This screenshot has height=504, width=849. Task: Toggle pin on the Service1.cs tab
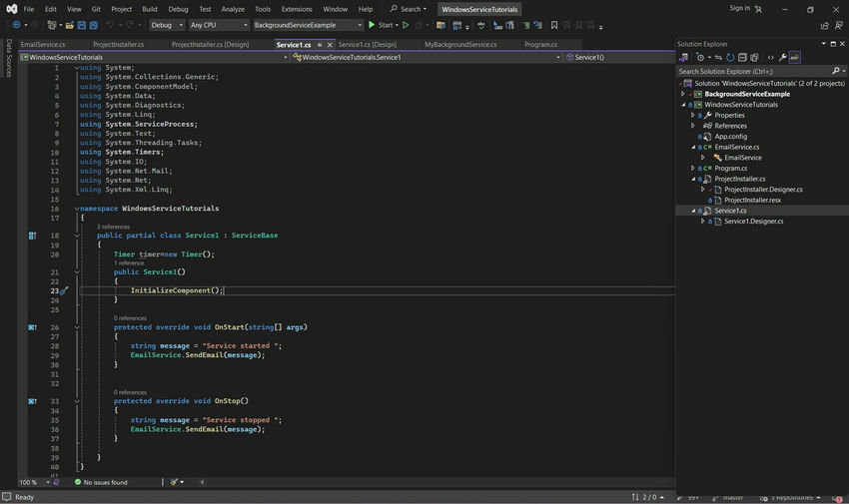coord(320,45)
